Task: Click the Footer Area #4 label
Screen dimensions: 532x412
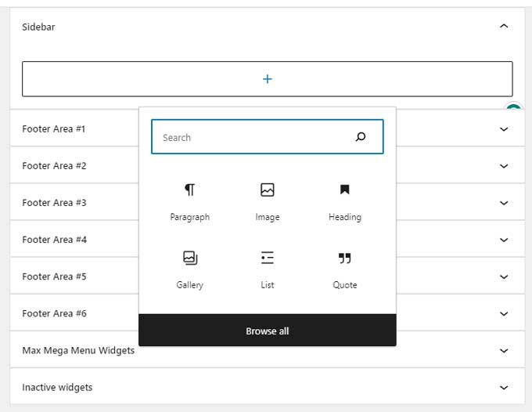Action: click(54, 240)
